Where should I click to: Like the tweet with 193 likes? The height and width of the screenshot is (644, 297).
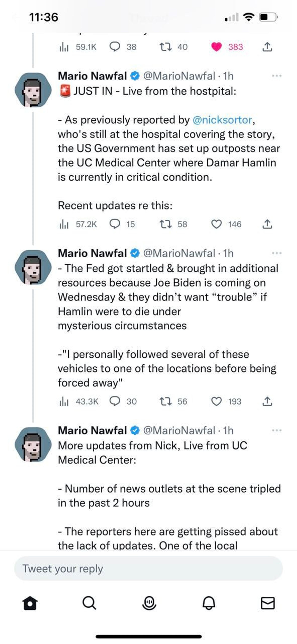[x=216, y=401]
